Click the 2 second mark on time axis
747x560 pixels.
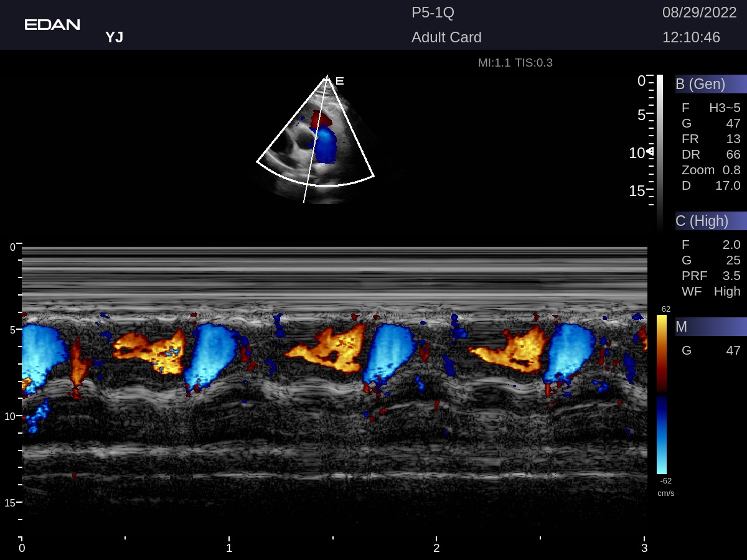tap(436, 547)
